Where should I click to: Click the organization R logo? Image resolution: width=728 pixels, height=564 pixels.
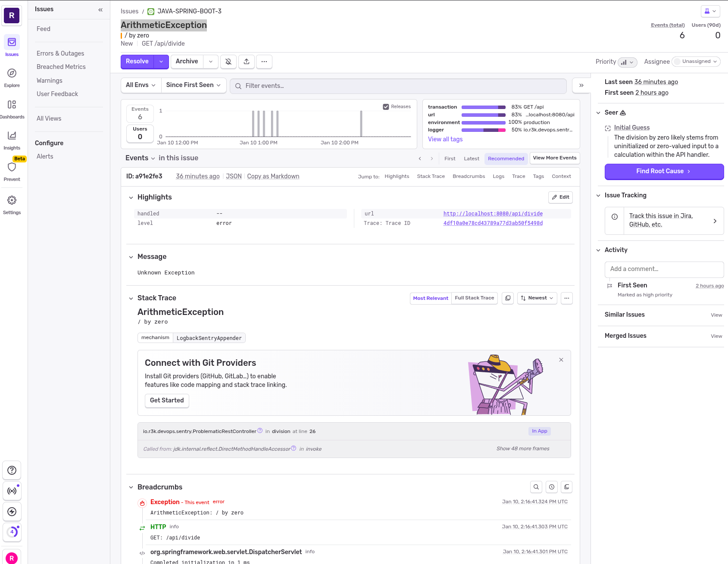coord(12,16)
